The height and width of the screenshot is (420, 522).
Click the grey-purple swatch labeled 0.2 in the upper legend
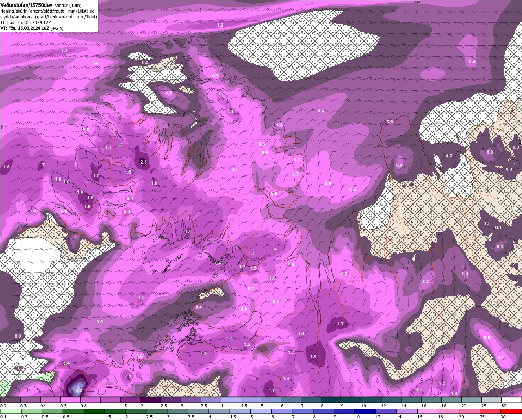point(10,400)
